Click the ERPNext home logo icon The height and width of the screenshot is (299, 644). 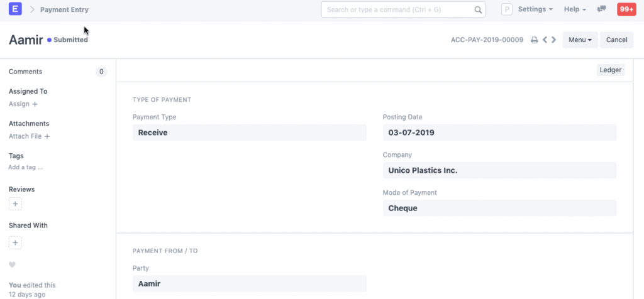(x=16, y=9)
